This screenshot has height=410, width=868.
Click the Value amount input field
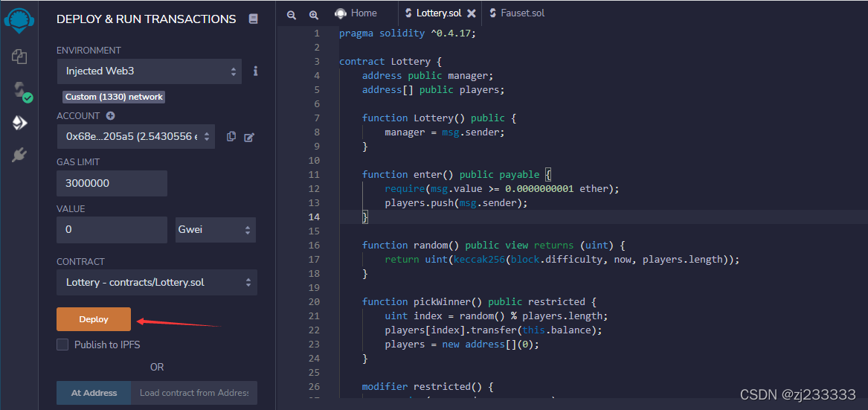tap(112, 229)
